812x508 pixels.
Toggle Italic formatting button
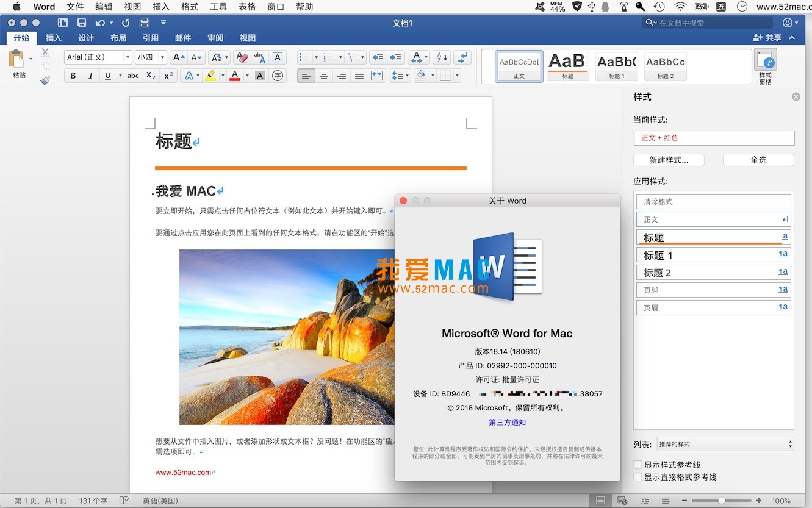[x=90, y=76]
